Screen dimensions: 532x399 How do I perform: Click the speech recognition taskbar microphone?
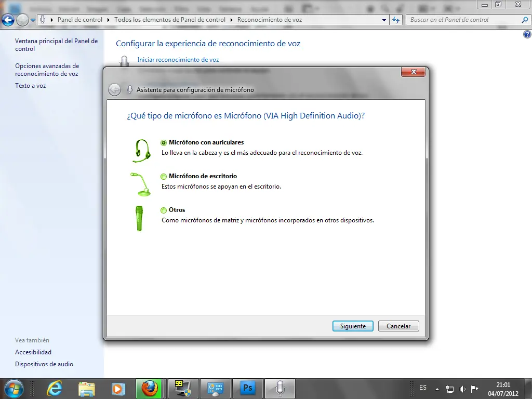coord(280,389)
